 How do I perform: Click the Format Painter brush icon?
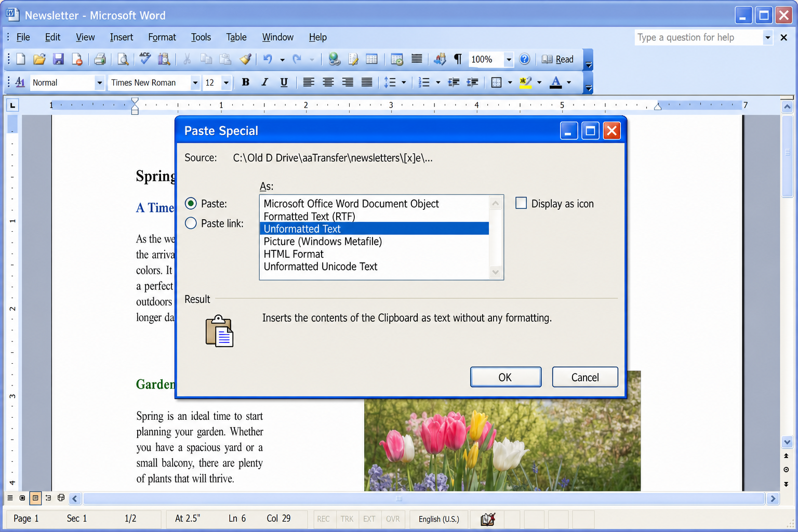(x=245, y=59)
